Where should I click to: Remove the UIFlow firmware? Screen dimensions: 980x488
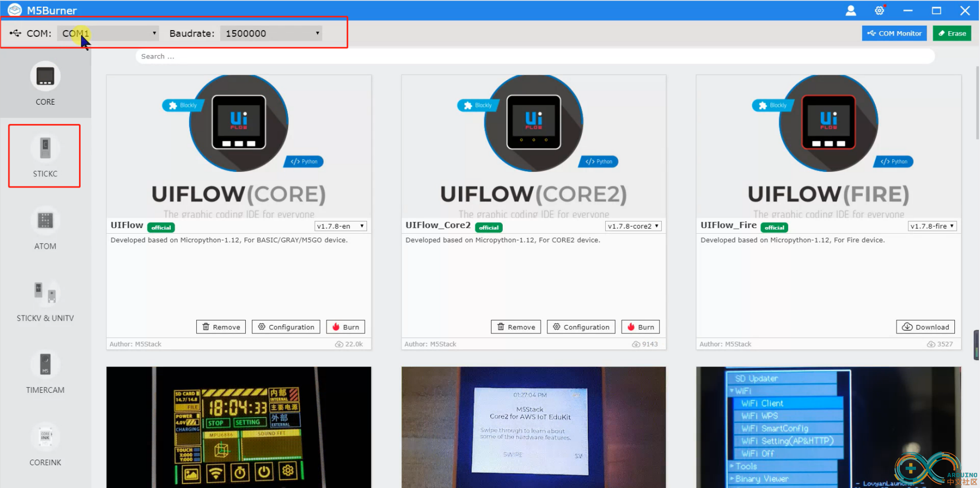pos(221,327)
